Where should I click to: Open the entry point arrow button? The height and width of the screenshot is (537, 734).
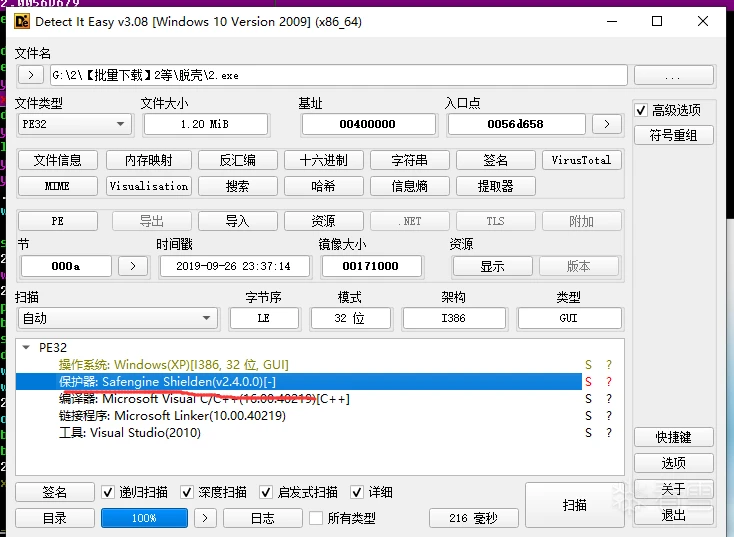tap(607, 124)
